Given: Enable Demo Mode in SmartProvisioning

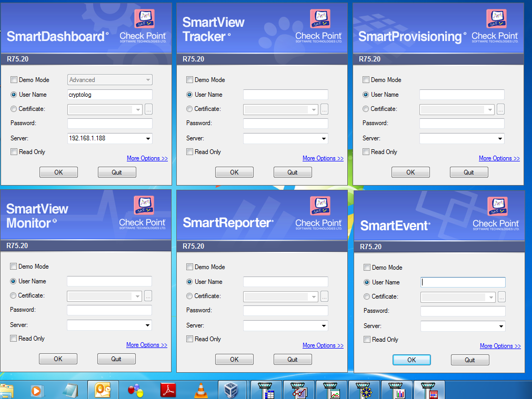Looking at the screenshot, I should 366,80.
